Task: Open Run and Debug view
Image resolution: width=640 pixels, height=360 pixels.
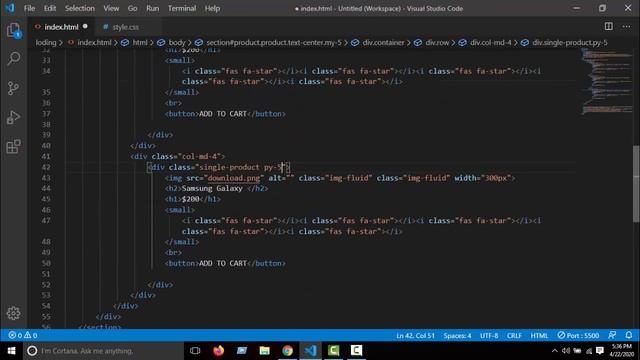Action: (13, 118)
